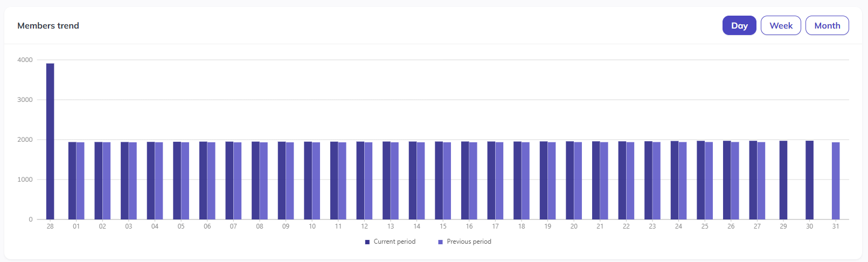Toggle Current period legend entry

[390, 242]
